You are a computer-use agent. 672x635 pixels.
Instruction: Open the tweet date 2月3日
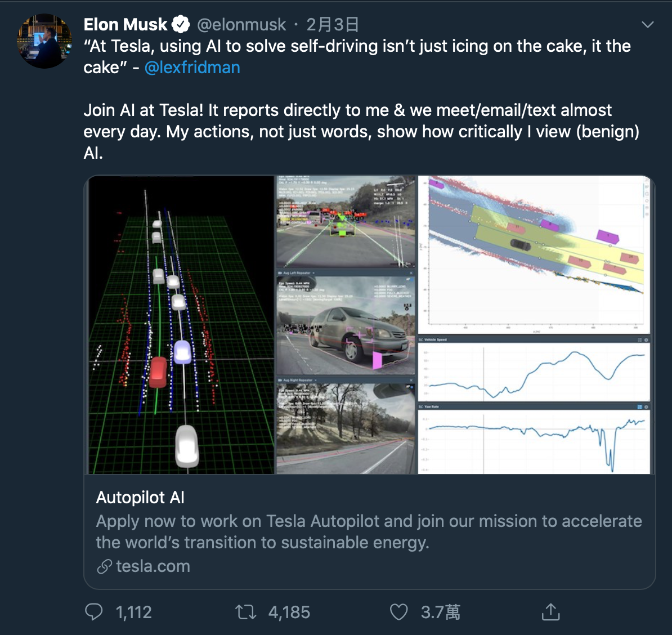pyautogui.click(x=333, y=25)
